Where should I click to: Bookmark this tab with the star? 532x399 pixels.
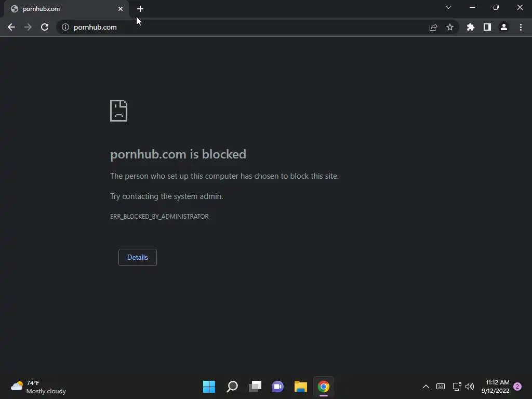click(450, 27)
